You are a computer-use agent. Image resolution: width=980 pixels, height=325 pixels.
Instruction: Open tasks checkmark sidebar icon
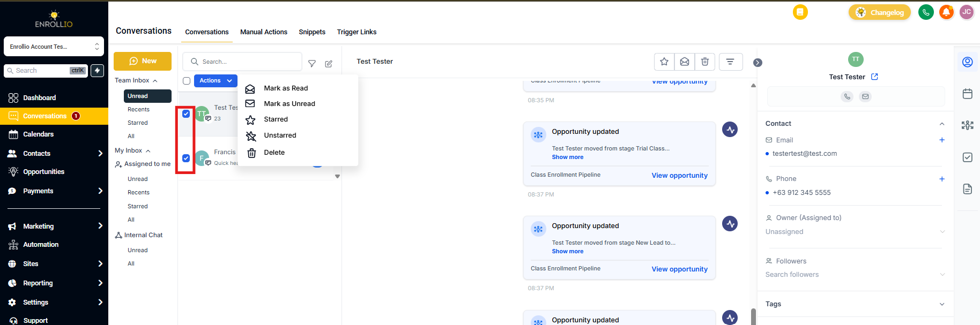pos(968,157)
